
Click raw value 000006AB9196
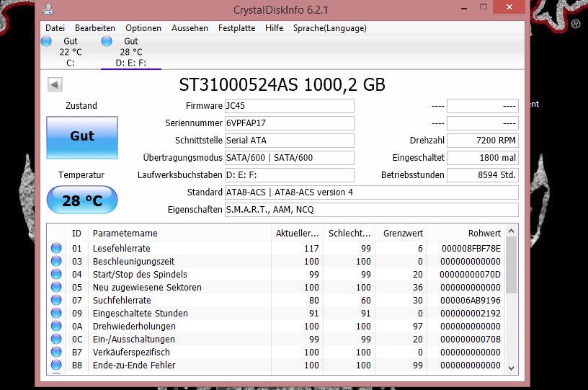(x=471, y=300)
